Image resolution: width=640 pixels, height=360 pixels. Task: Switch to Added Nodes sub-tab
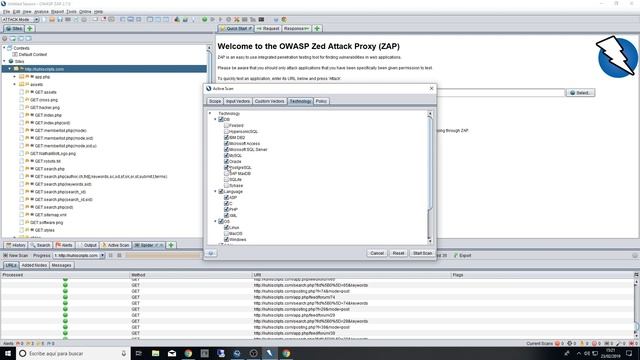tap(34, 265)
